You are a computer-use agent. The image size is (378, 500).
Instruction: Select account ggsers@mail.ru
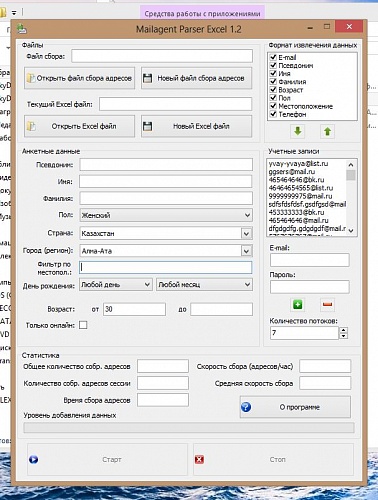click(292, 172)
